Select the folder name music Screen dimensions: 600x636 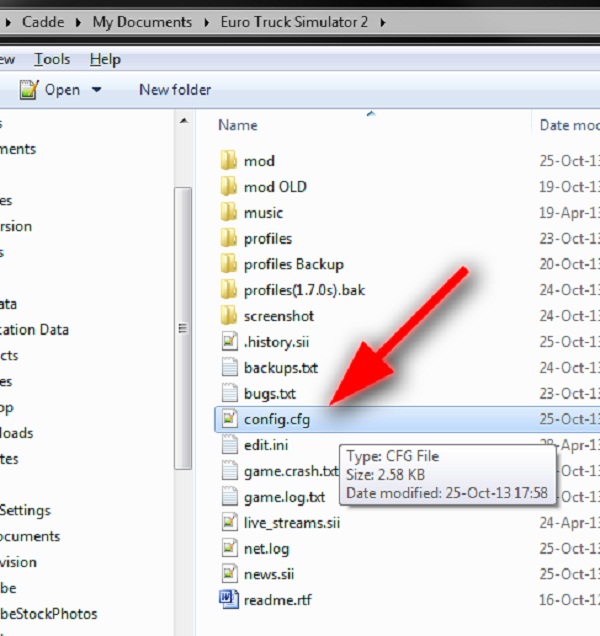[263, 213]
